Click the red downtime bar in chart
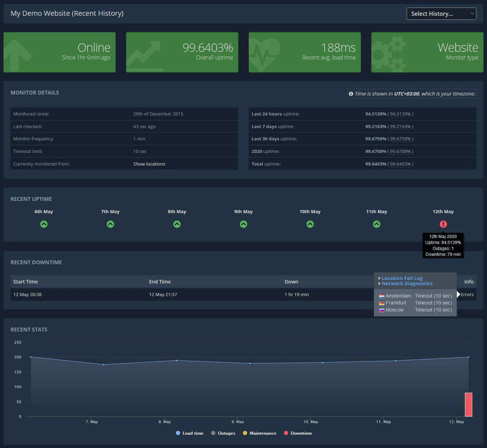The width and height of the screenshot is (487, 448). (468, 405)
